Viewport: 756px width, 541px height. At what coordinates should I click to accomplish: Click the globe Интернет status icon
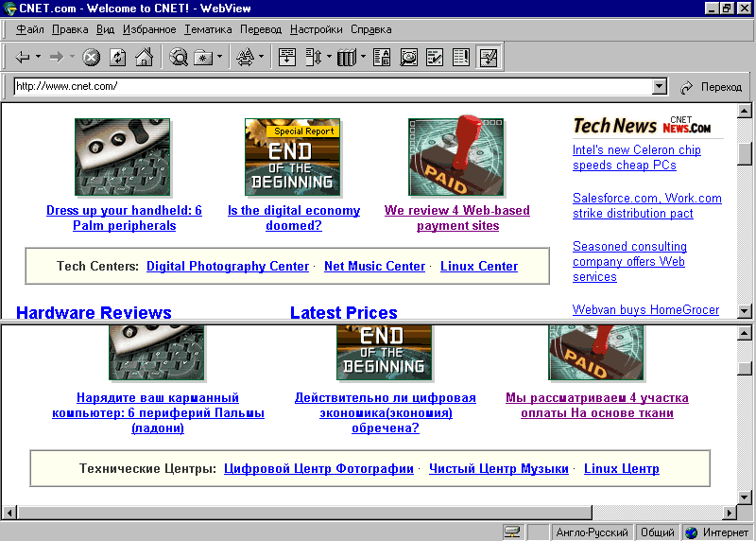(692, 532)
